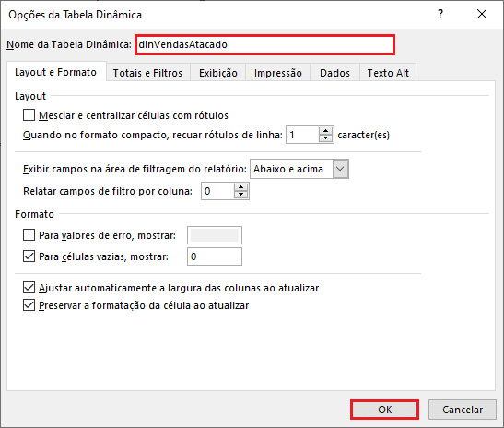
Task: Open the Abaixo e acima dropdown
Action: coord(340,169)
